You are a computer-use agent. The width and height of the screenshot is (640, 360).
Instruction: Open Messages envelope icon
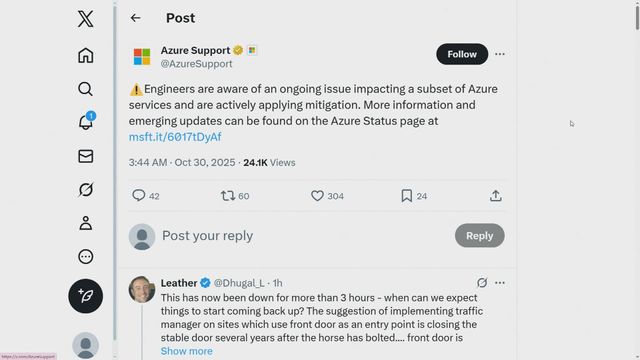(x=85, y=156)
